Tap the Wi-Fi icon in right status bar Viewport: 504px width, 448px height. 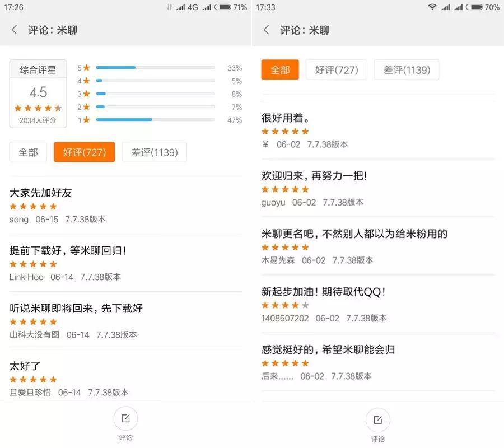[x=432, y=7]
